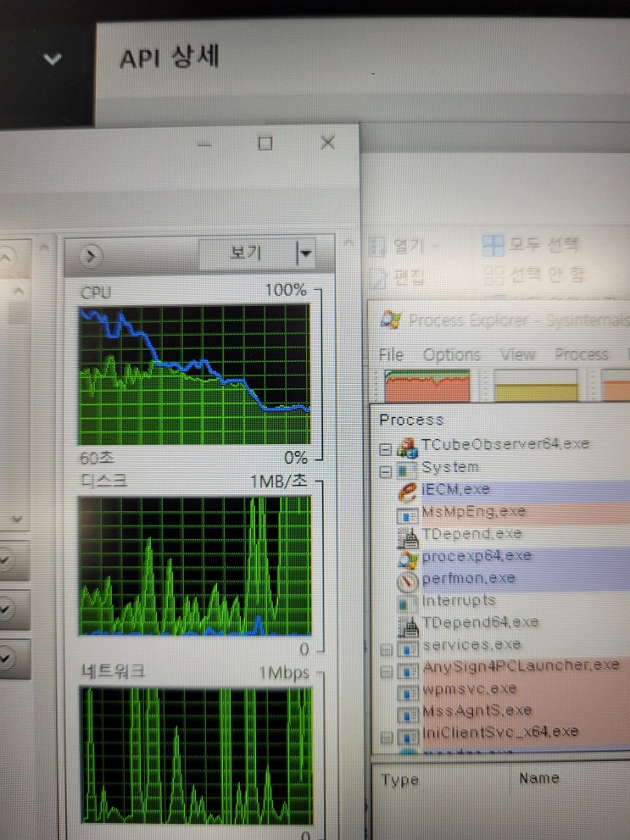Click the 모두 선택 text in ribbon

tap(544, 245)
